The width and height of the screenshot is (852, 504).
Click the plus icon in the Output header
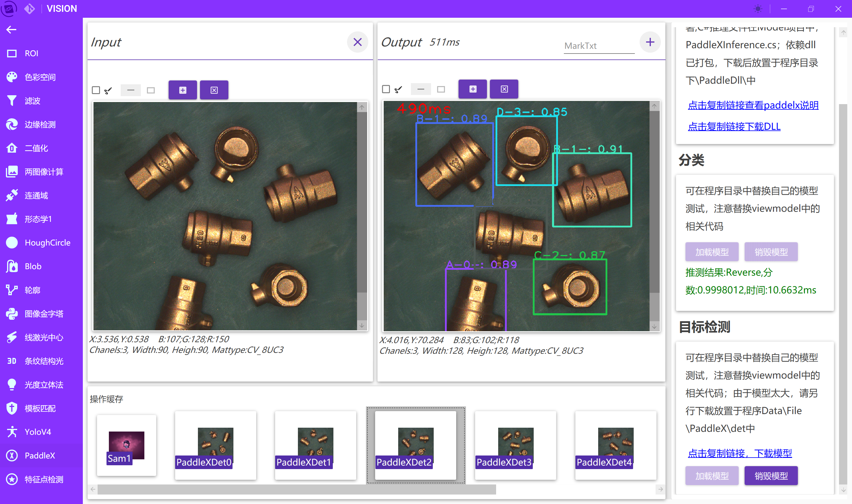650,42
